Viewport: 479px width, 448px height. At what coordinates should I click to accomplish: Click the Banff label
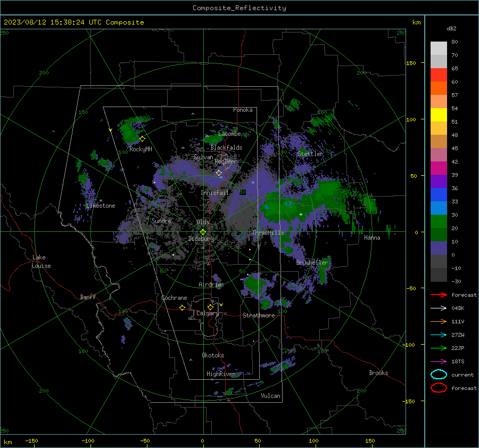click(x=88, y=297)
